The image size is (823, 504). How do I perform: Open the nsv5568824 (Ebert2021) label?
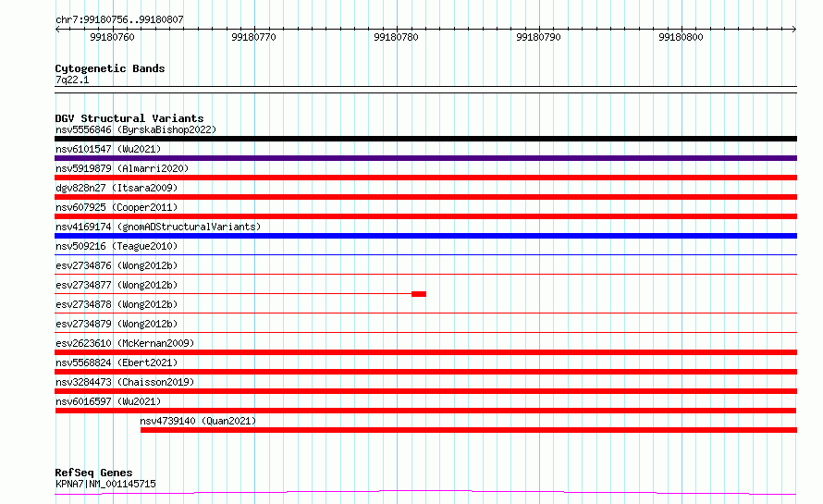117,363
